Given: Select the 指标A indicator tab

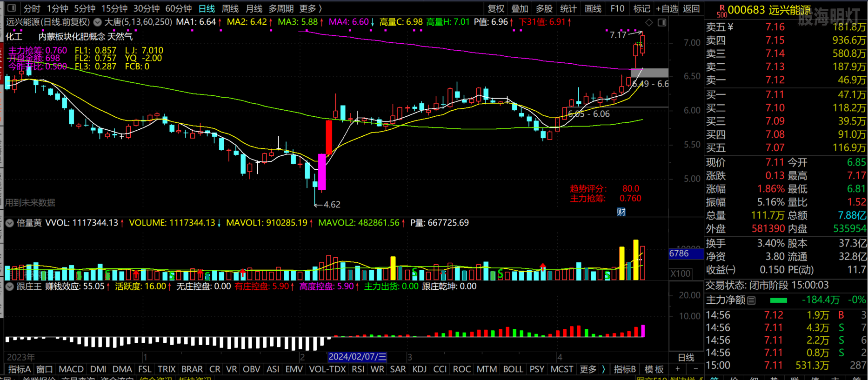Looking at the screenshot, I should [20, 369].
